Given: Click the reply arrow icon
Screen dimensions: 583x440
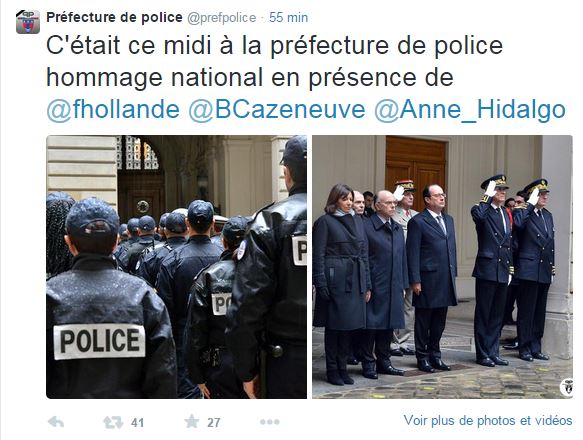Looking at the screenshot, I should 56,422.
